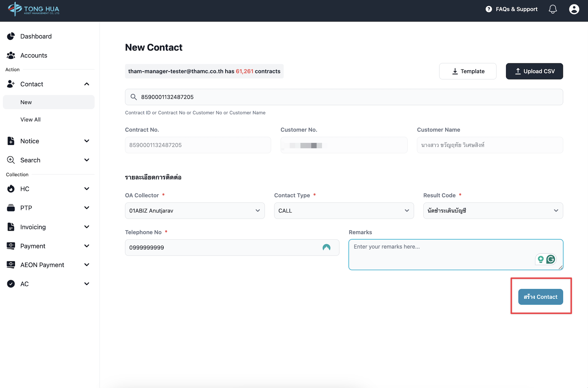Image resolution: width=588 pixels, height=388 pixels.
Task: Click the search magnifier icon
Action: [134, 97]
